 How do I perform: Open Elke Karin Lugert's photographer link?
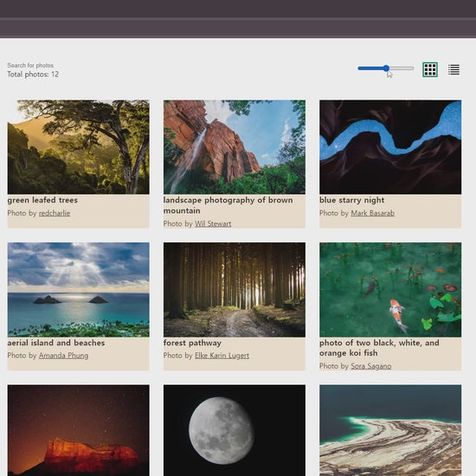(x=222, y=356)
